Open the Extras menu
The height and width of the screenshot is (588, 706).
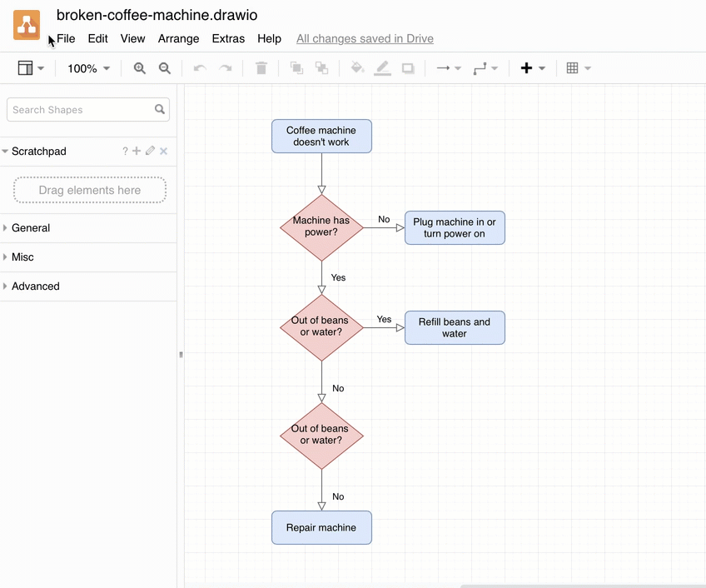pos(230,38)
